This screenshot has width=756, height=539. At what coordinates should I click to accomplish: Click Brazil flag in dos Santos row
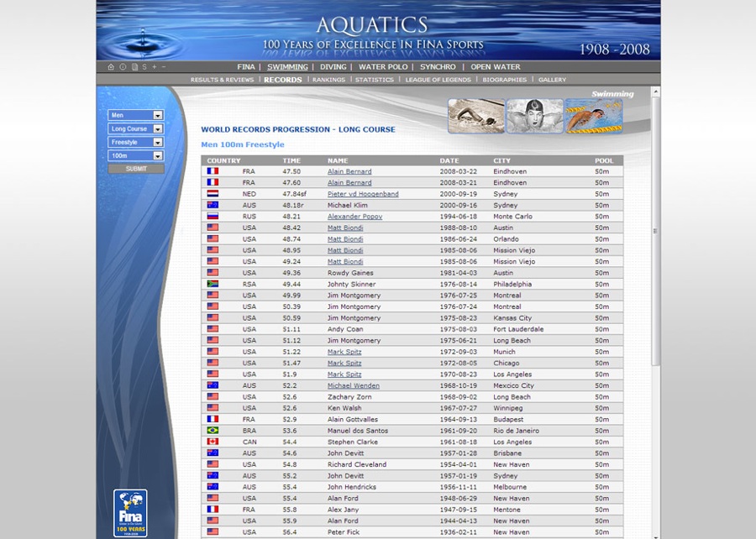pos(213,430)
